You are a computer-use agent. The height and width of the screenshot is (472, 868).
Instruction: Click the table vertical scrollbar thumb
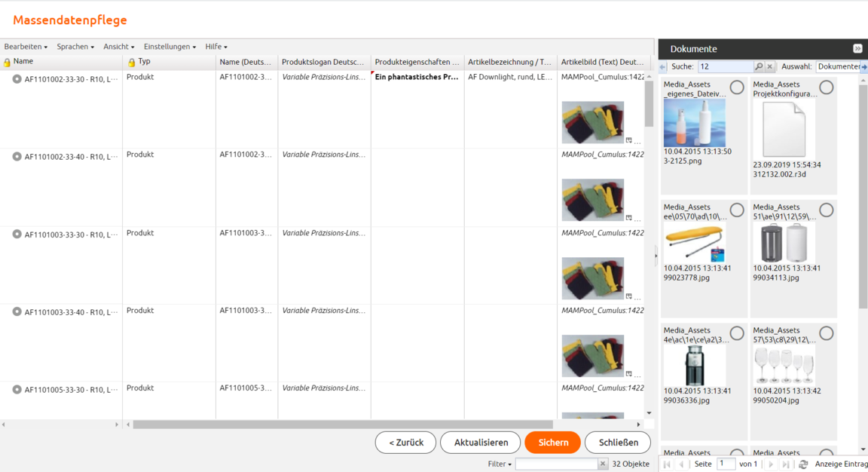pyautogui.click(x=649, y=104)
